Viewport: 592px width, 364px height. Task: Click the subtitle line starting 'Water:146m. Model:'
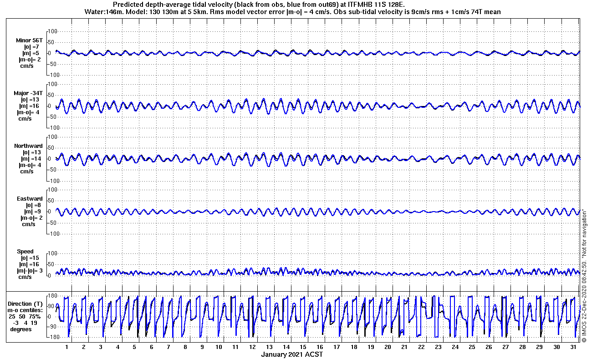tap(293, 12)
